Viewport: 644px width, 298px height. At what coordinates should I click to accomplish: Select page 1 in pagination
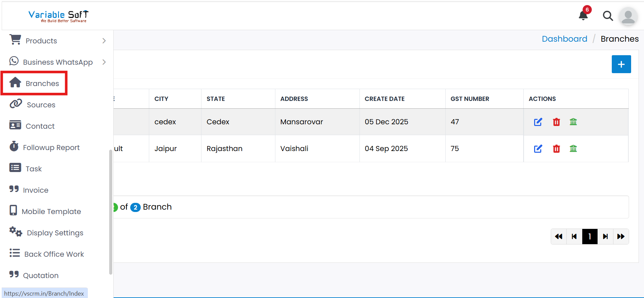pos(590,236)
